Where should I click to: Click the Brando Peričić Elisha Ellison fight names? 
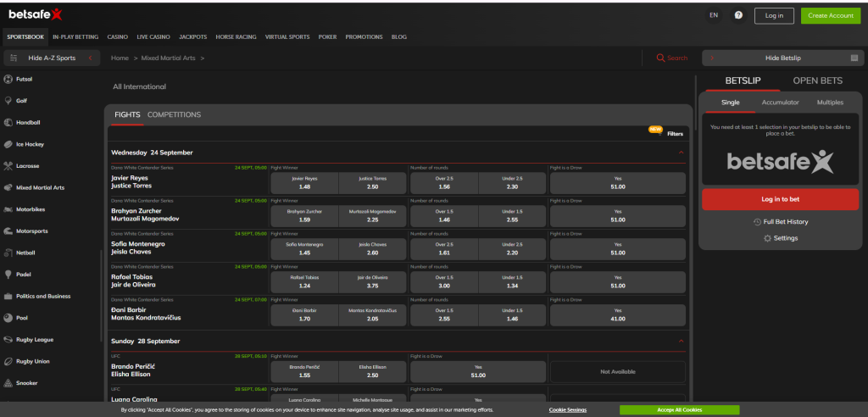point(133,370)
